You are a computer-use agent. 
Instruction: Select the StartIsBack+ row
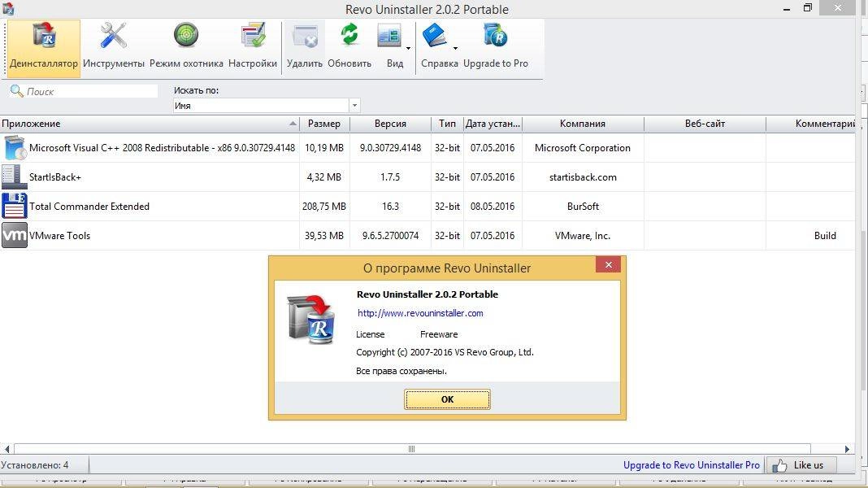click(427, 177)
